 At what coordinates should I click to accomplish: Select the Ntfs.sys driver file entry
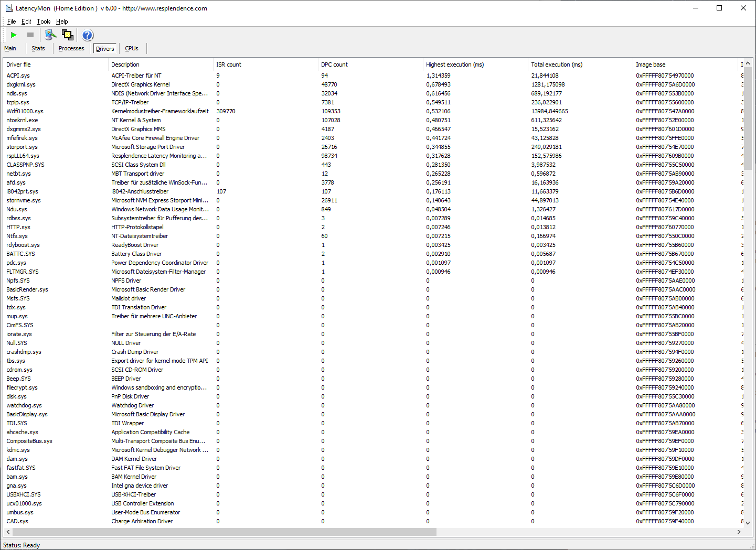17,236
